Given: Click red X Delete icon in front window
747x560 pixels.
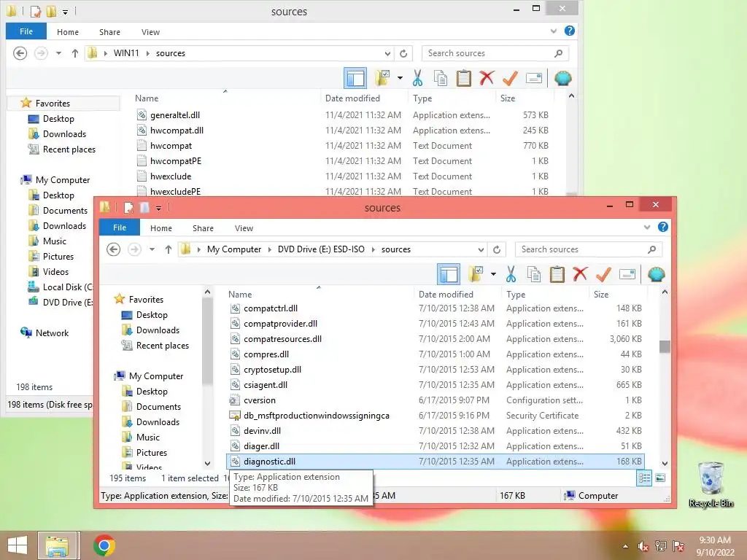Looking at the screenshot, I should click(x=580, y=274).
